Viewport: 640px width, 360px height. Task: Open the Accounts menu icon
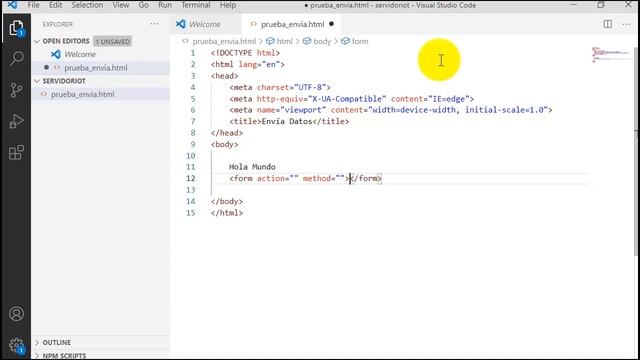coord(16,314)
